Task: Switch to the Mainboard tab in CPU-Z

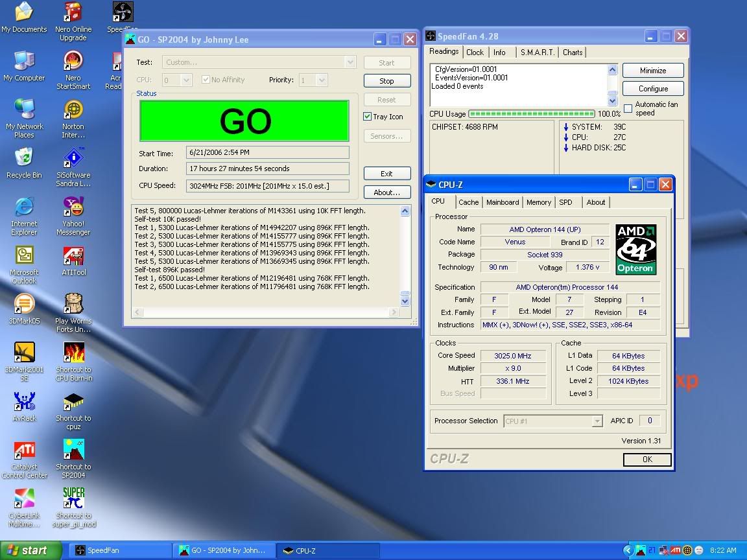Action: click(x=503, y=202)
